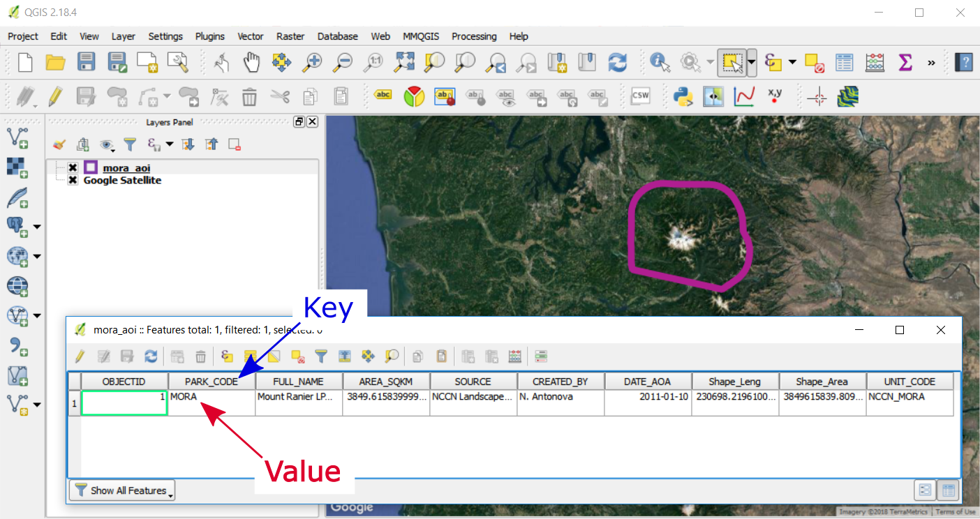The width and height of the screenshot is (980, 519).
Task: Open the Layer menu
Action: click(124, 36)
